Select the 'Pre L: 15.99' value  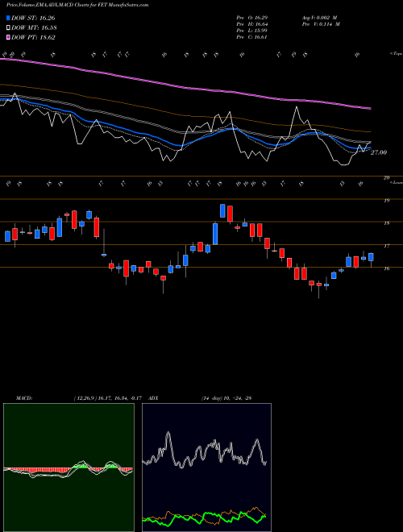(252, 31)
